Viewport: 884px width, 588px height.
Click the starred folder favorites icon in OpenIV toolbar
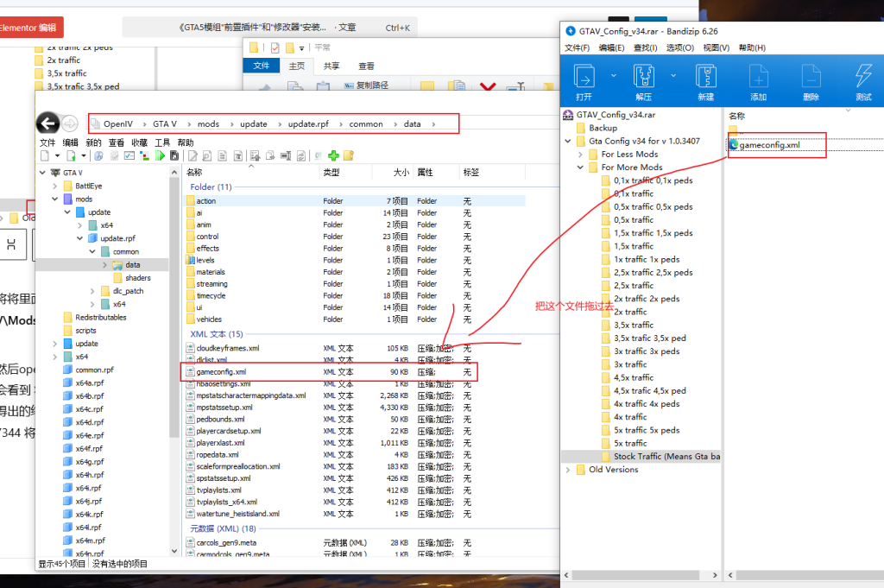[349, 155]
